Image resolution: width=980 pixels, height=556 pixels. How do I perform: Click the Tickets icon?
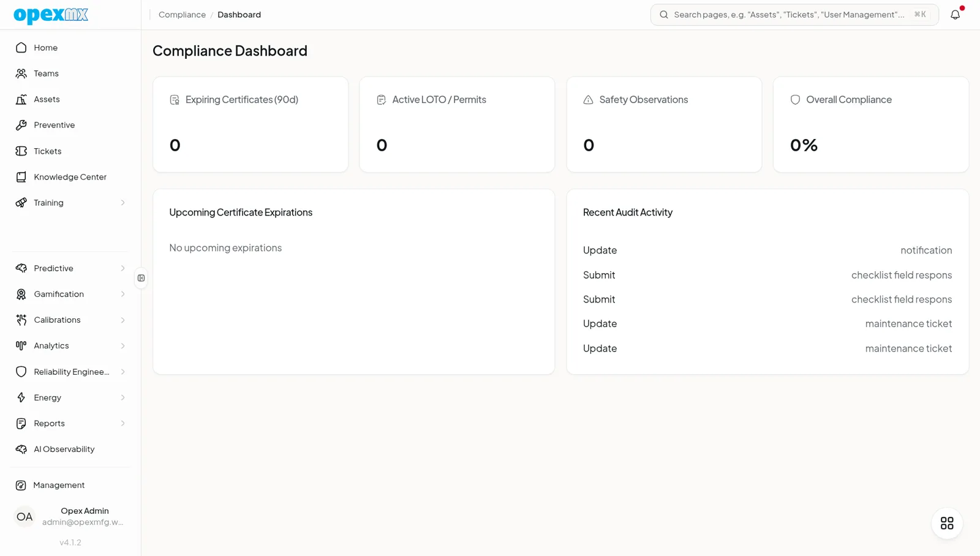(x=21, y=151)
